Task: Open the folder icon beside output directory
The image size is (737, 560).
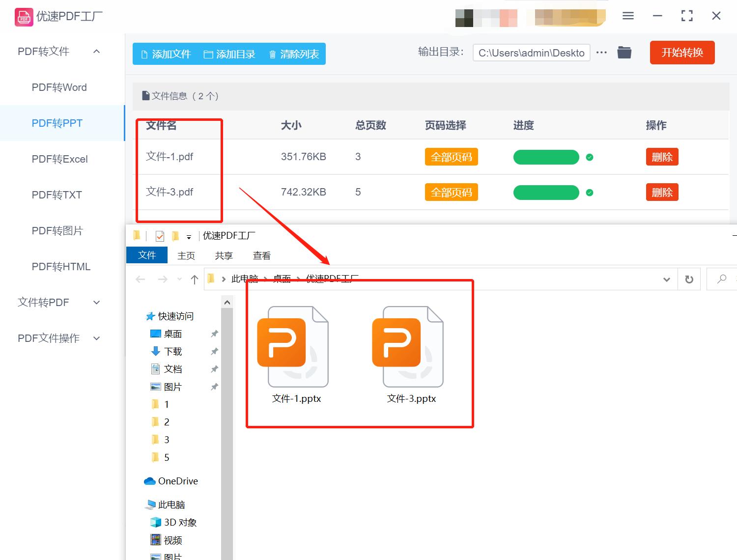Action: (x=624, y=52)
